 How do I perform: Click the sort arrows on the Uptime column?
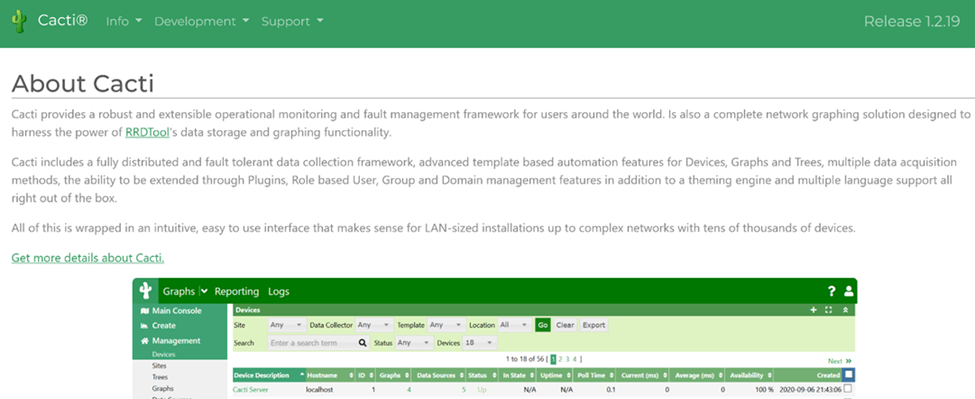(x=568, y=375)
